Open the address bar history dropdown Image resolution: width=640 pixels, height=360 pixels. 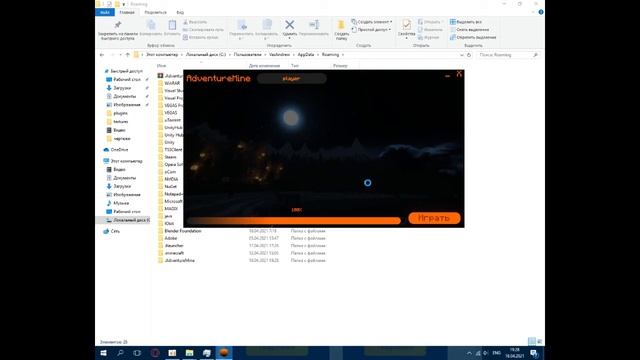coord(462,55)
